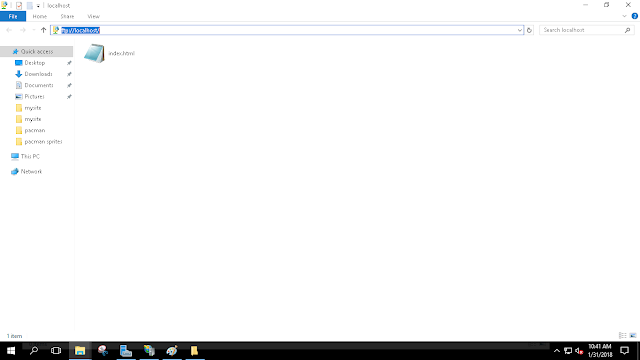Screen dimensions: 640x360
Task: Open the File ribbon tab
Action: pos(13,16)
